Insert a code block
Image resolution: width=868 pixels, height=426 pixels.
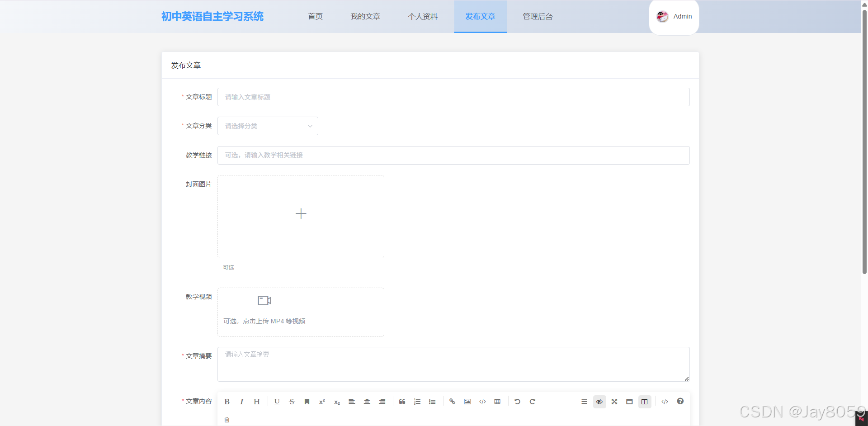[482, 402]
